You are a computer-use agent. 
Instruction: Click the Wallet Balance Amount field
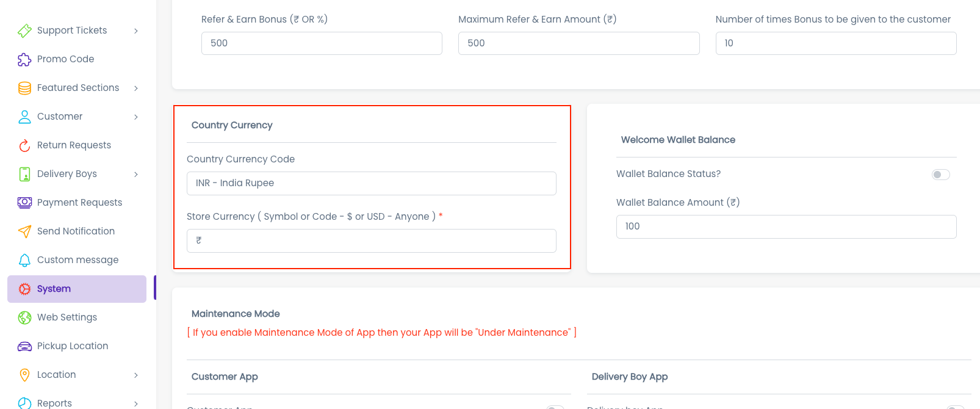(x=786, y=226)
